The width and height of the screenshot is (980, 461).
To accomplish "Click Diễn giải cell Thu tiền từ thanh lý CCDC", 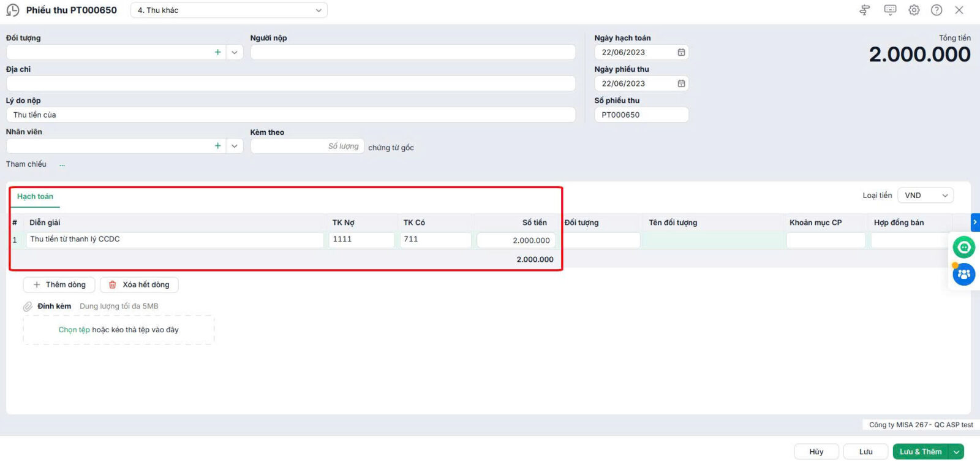I will [175, 240].
